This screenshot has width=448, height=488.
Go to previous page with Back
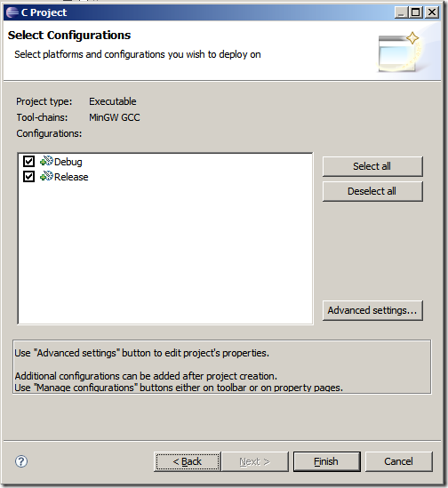[x=187, y=461]
